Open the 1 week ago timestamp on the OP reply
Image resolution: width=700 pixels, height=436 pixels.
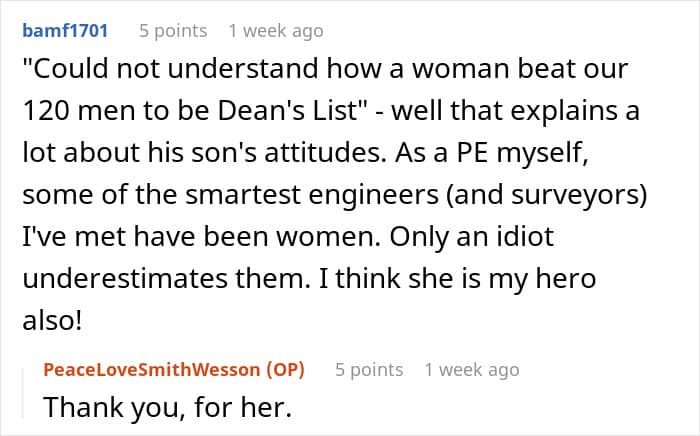(x=472, y=370)
